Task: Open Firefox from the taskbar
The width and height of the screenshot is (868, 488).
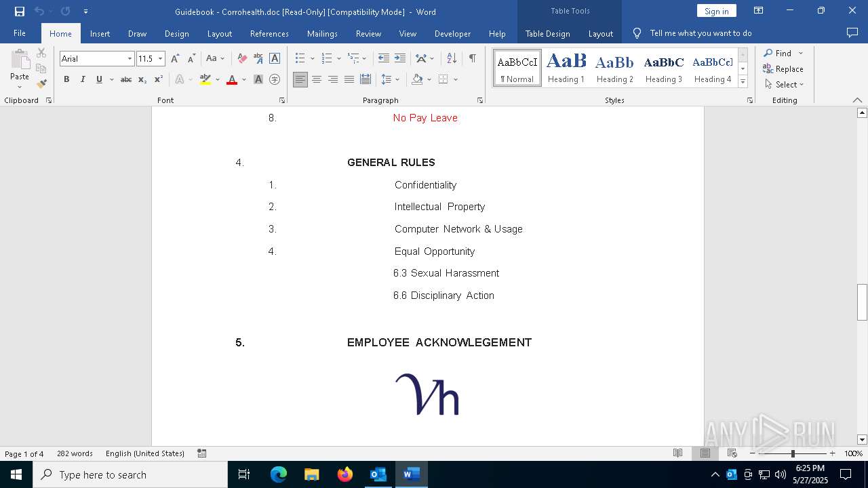Action: pos(345,474)
